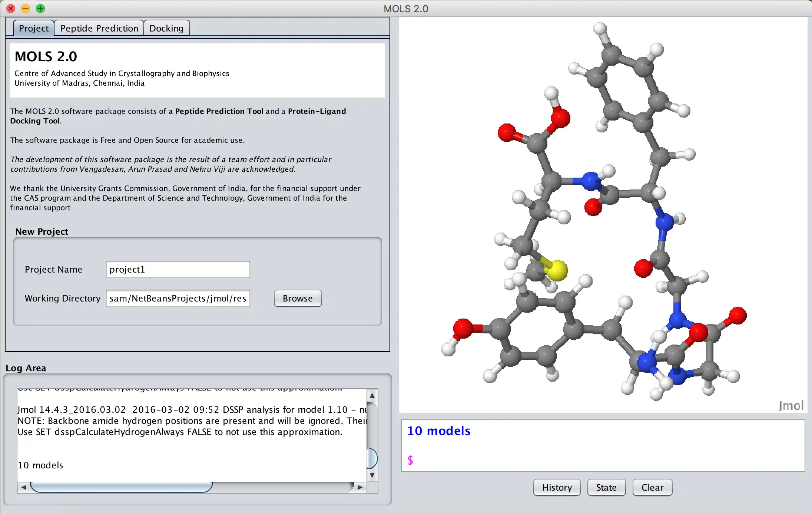Minimize the MOLS 2.0 window
Viewport: 812px width, 514px height.
[26, 8]
